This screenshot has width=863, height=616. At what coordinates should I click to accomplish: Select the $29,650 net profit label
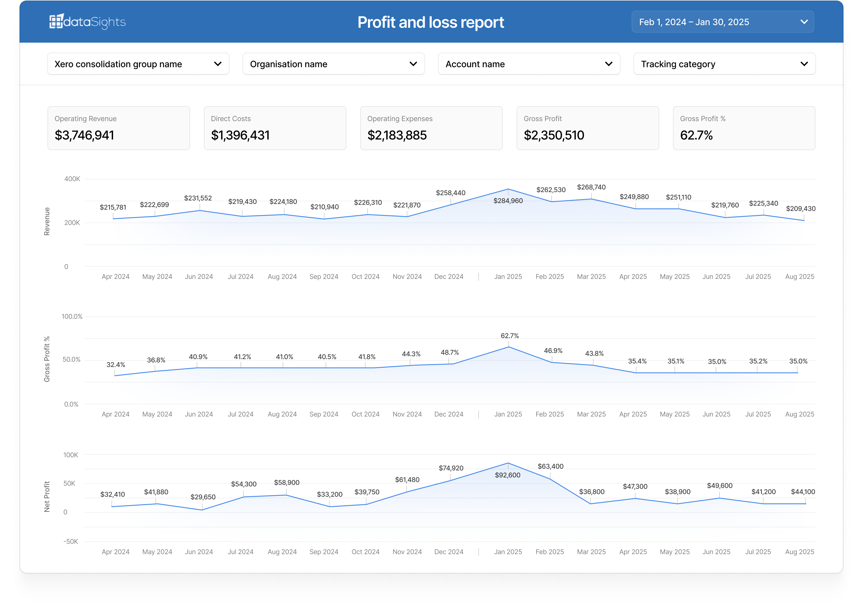[202, 497]
